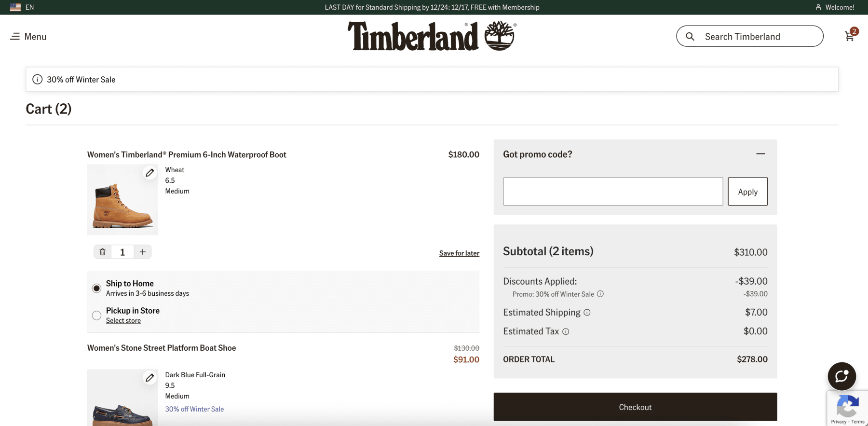The width and height of the screenshot is (868, 426).
Task: Increase boot quantity with plus button
Action: [x=143, y=252]
